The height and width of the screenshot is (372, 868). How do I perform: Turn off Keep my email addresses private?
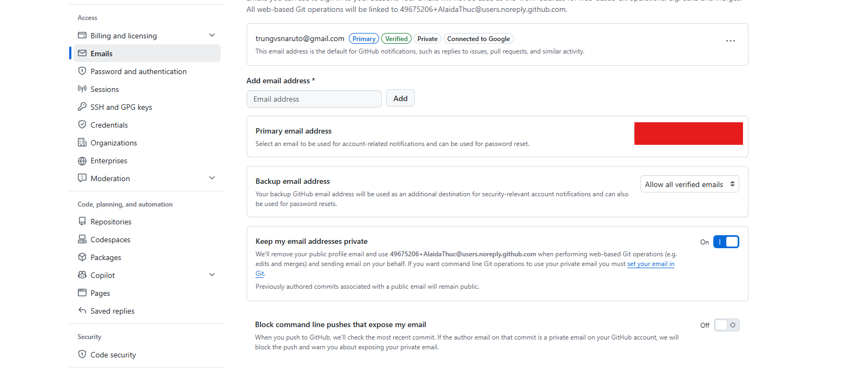726,242
